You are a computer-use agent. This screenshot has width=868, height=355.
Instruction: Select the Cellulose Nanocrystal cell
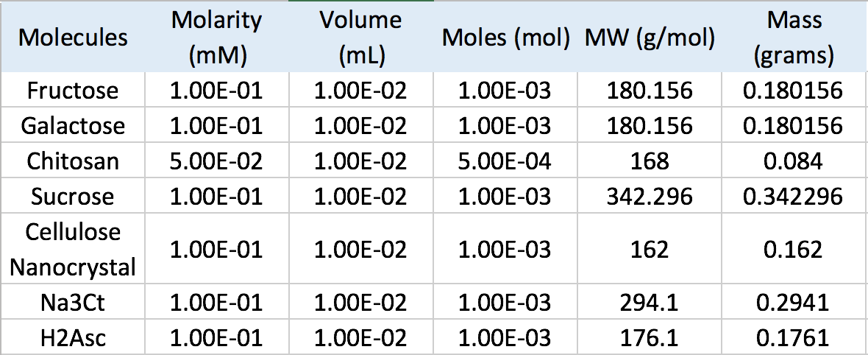pos(73,250)
